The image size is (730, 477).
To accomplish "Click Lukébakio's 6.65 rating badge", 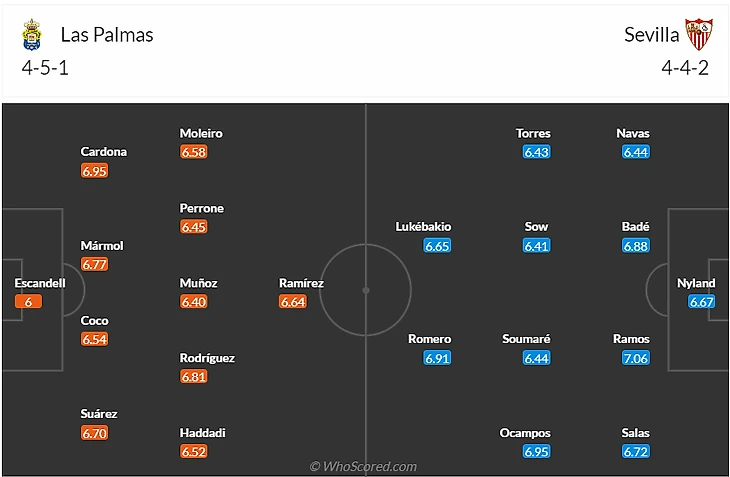I will point(437,246).
